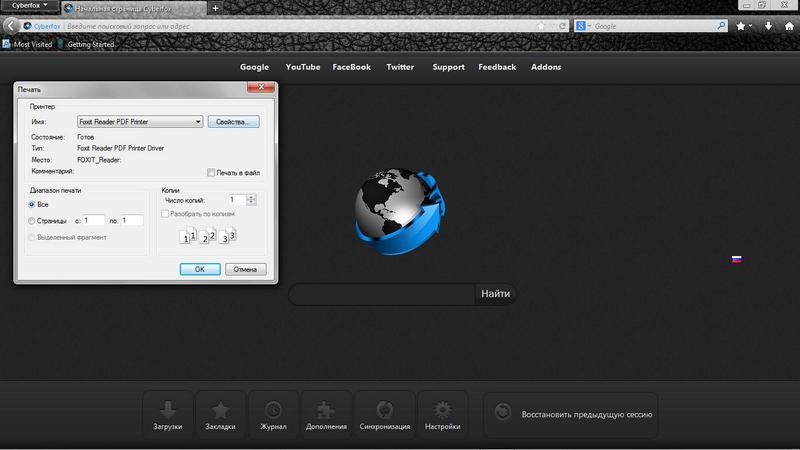Increase number of copies with spinner
The image size is (800, 450).
[x=251, y=197]
